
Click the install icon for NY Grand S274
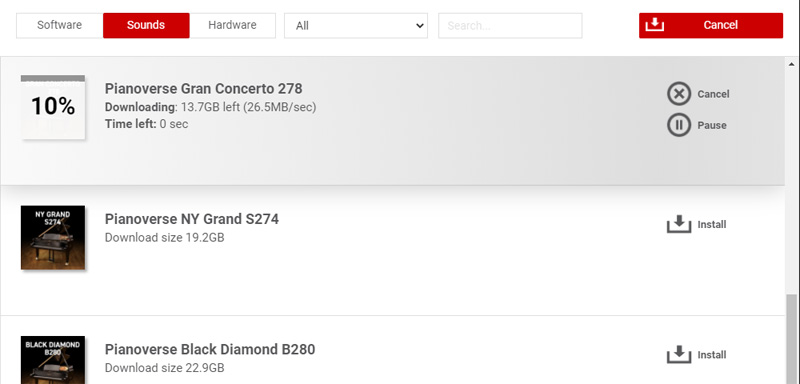tap(679, 224)
